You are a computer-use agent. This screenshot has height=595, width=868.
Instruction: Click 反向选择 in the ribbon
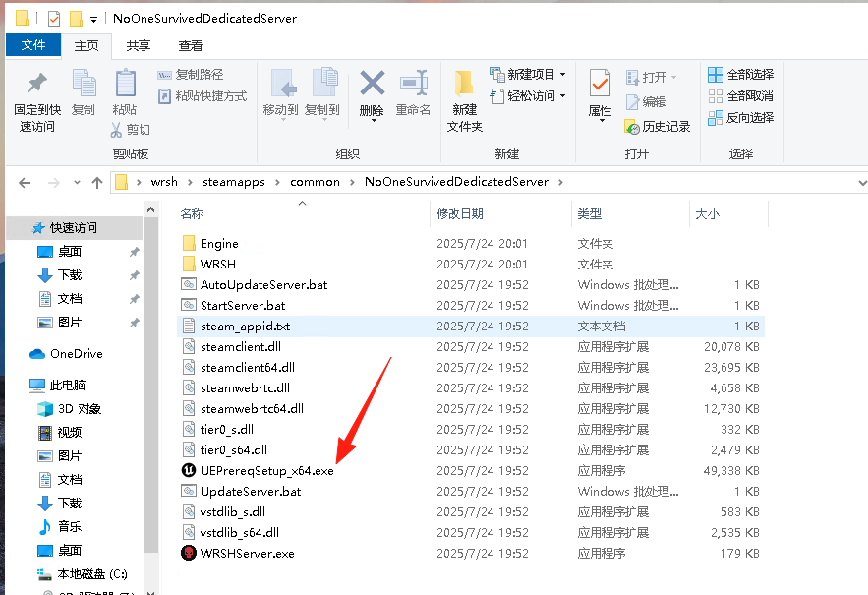(x=740, y=118)
